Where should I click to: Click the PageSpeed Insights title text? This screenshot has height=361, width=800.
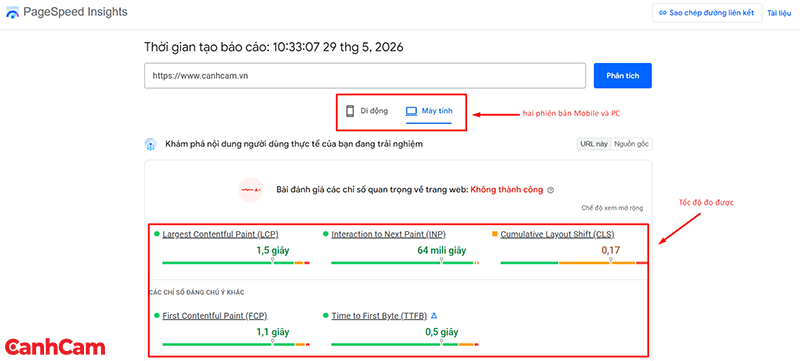76,12
